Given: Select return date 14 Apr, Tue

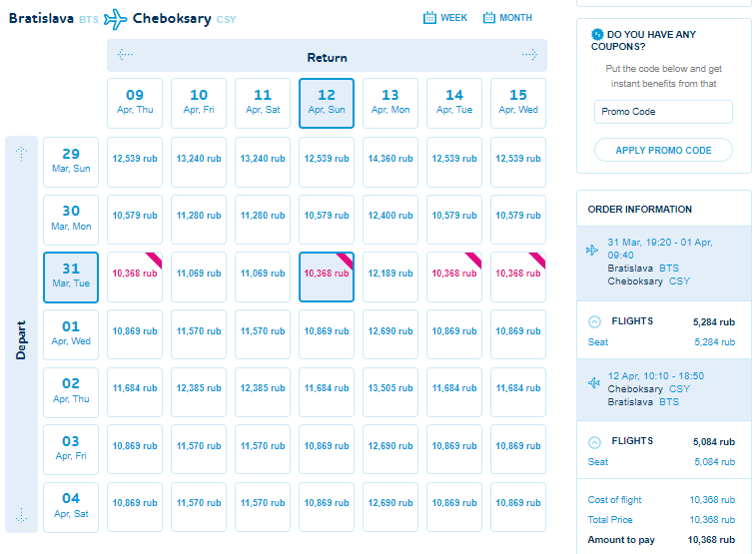Looking at the screenshot, I should (454, 103).
